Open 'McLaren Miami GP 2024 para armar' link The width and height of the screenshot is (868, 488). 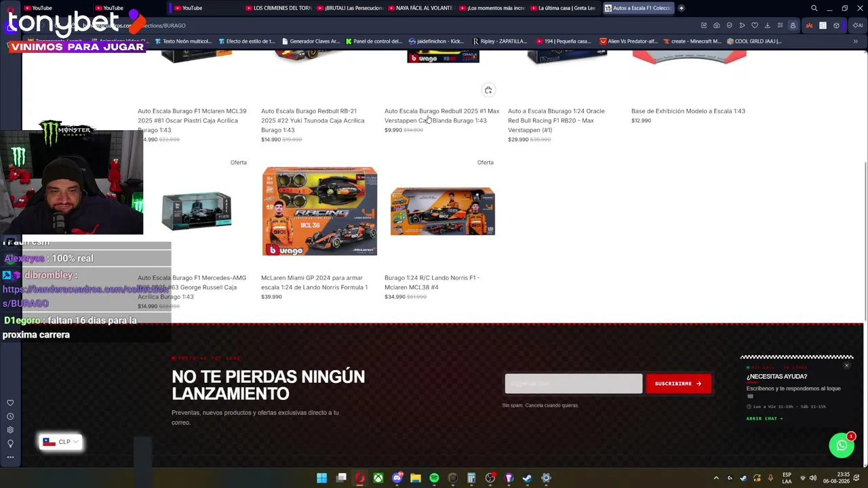(x=315, y=282)
